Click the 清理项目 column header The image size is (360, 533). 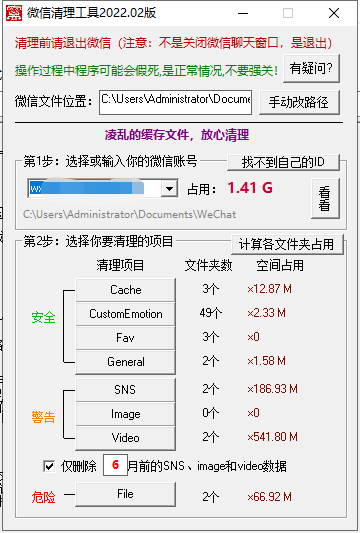click(x=120, y=265)
